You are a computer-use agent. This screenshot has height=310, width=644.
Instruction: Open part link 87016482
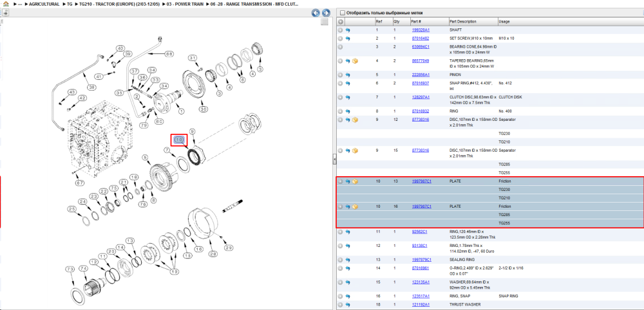click(421, 38)
